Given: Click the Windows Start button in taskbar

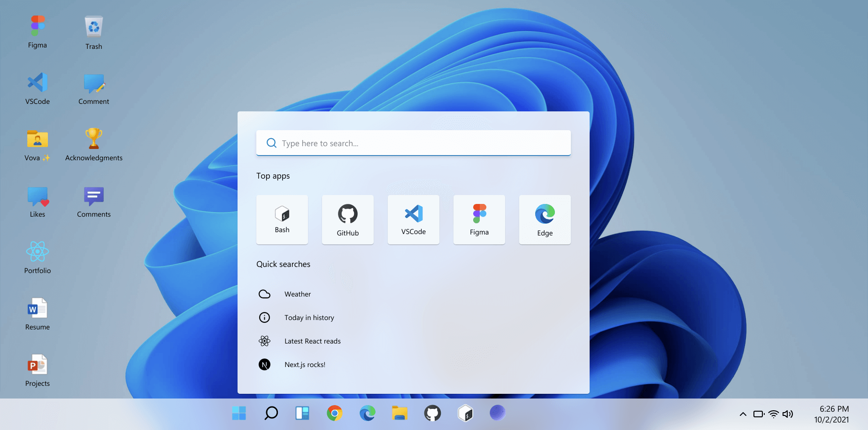Looking at the screenshot, I should (x=239, y=414).
